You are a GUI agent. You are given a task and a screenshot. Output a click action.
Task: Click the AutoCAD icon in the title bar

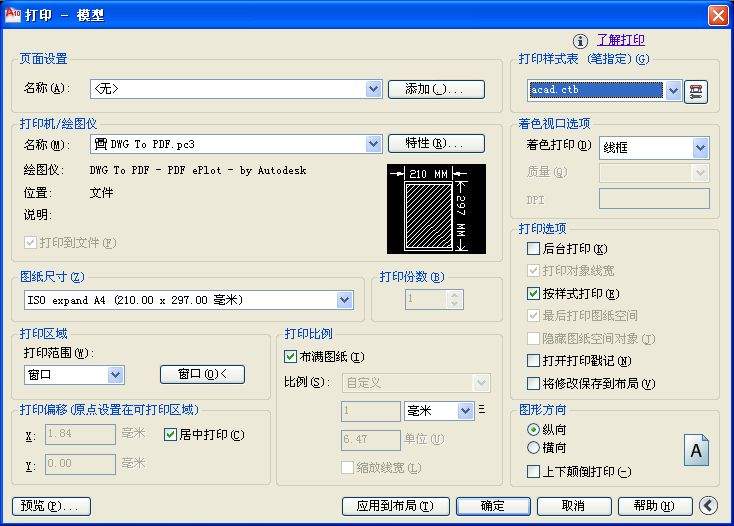click(x=12, y=14)
